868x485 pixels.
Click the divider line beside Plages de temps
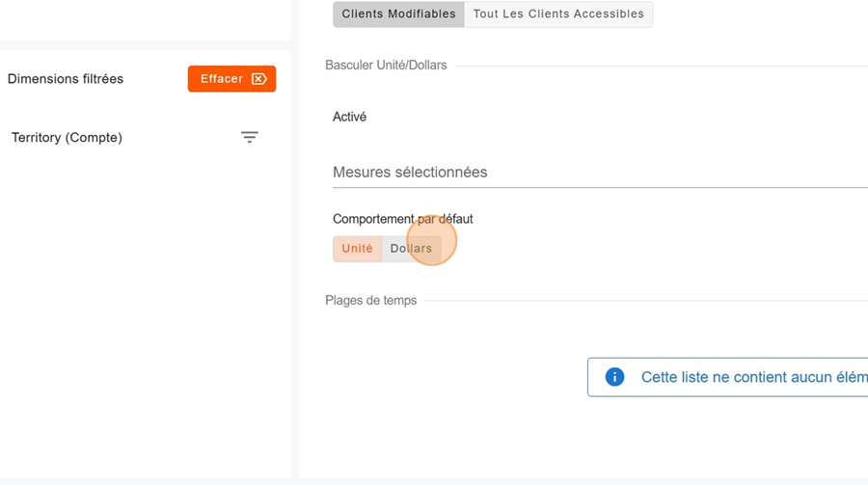[646, 301]
